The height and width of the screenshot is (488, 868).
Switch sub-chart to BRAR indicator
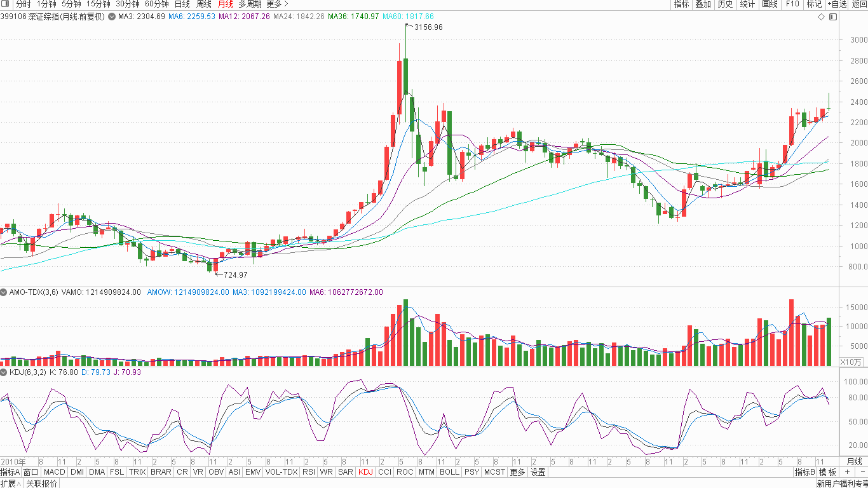pyautogui.click(x=161, y=472)
